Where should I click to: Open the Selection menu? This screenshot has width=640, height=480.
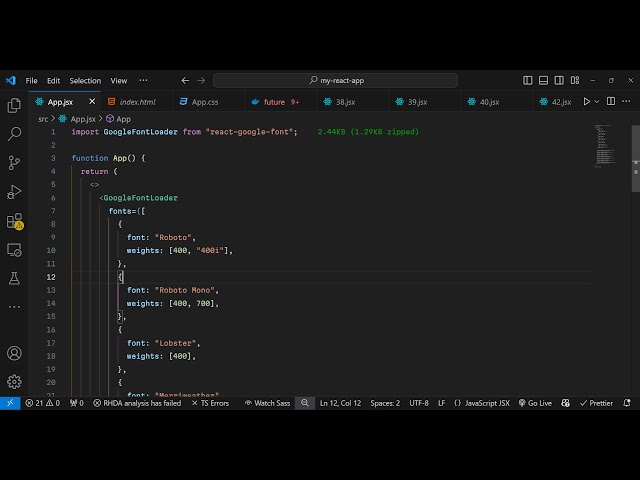85,80
